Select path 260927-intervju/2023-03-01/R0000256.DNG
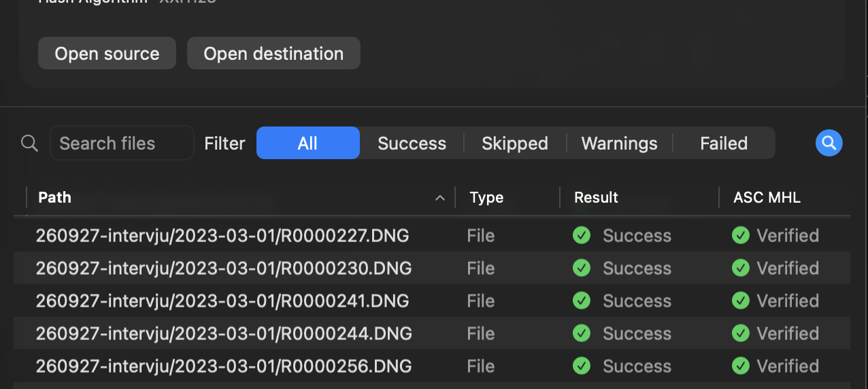 pos(223,366)
